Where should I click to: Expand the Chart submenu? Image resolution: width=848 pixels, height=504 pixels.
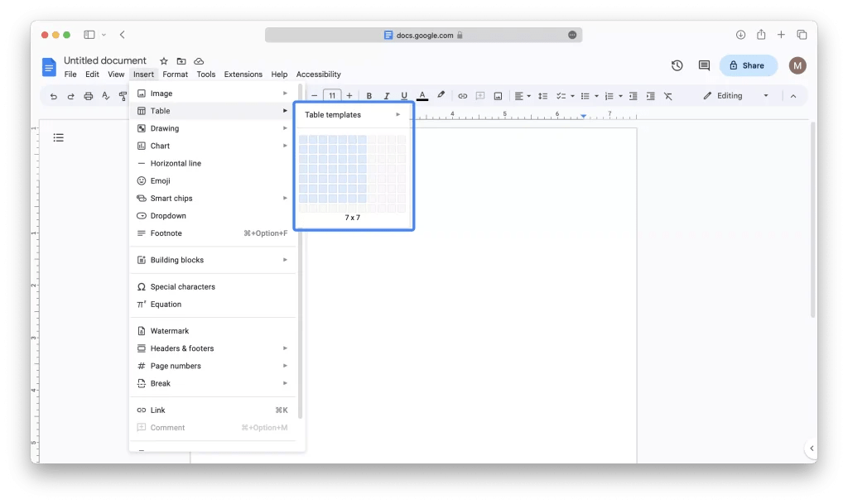point(213,146)
